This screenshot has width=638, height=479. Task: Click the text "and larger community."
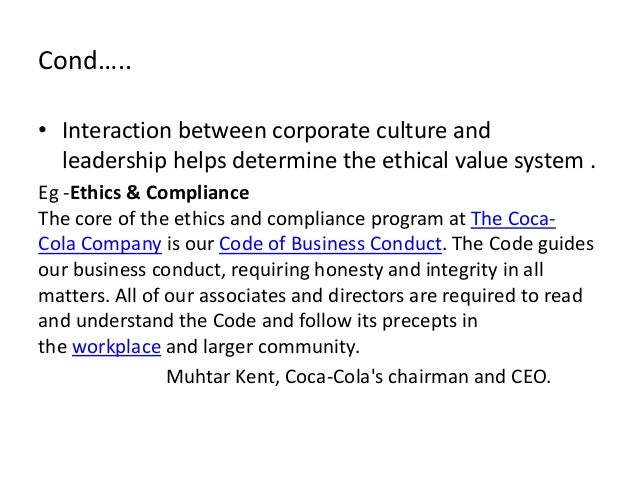coord(263,347)
